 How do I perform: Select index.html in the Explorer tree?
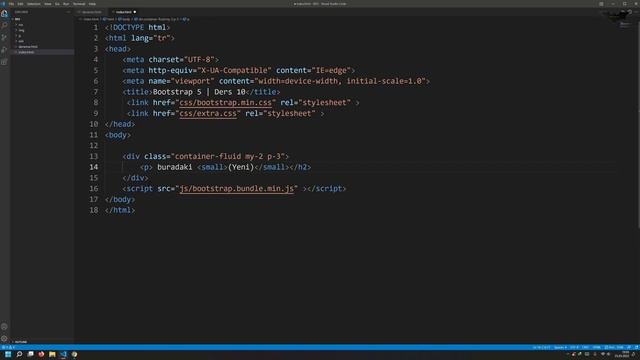point(26,52)
